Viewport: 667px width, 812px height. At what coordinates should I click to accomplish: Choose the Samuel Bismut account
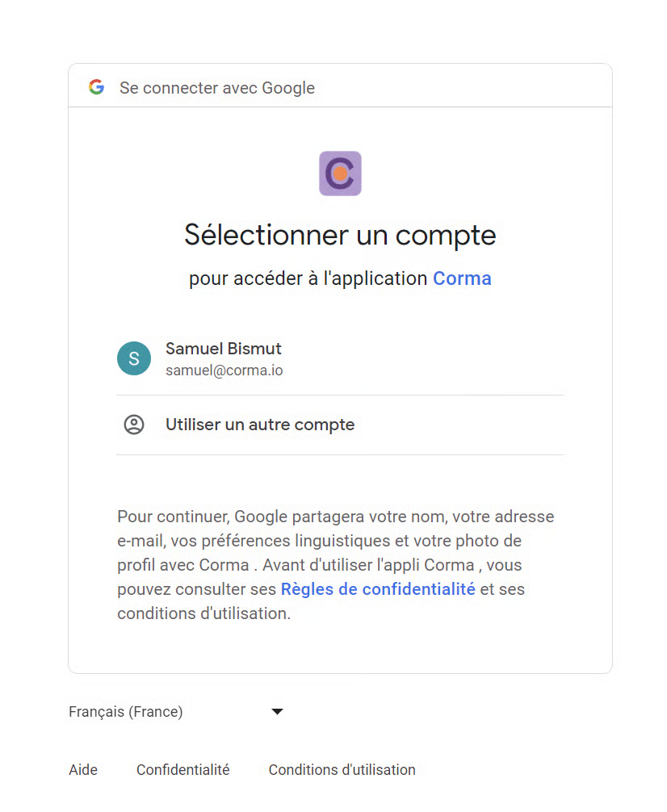click(224, 349)
